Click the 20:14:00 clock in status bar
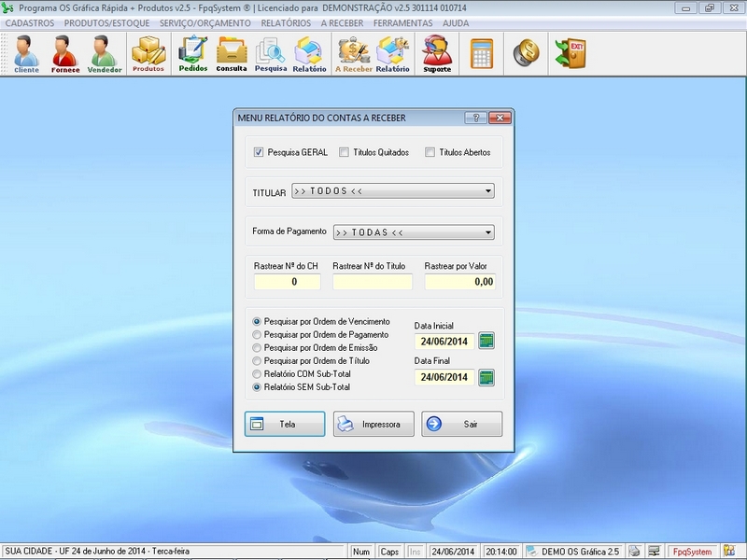 pos(501,552)
